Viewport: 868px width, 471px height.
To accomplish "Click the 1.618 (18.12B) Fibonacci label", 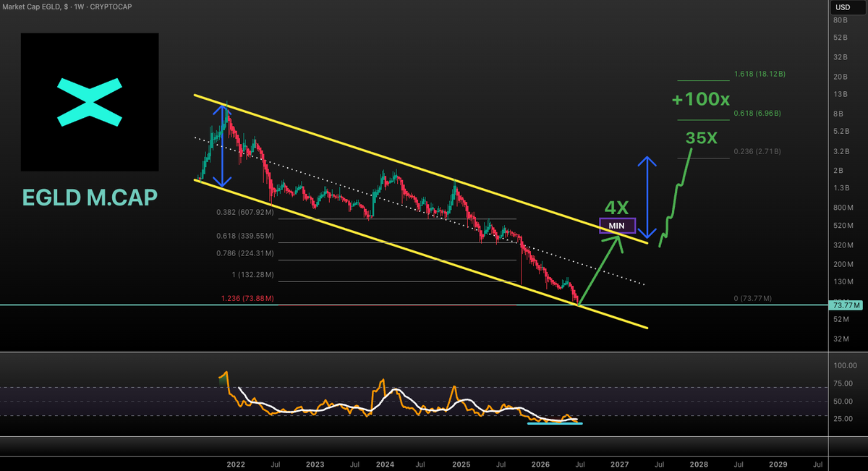I will pos(759,74).
